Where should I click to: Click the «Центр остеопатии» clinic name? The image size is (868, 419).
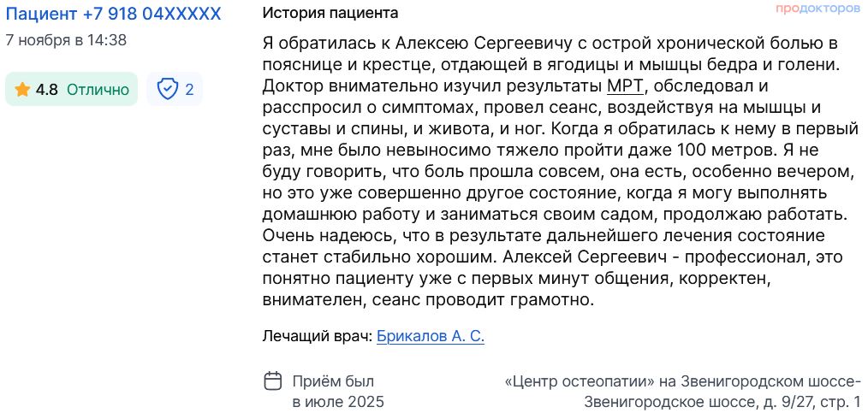(580, 381)
